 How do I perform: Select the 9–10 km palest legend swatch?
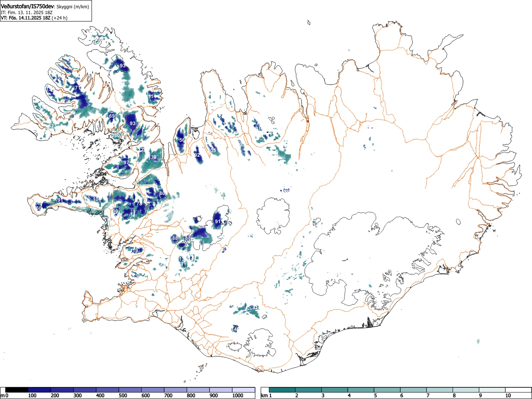click(x=492, y=390)
